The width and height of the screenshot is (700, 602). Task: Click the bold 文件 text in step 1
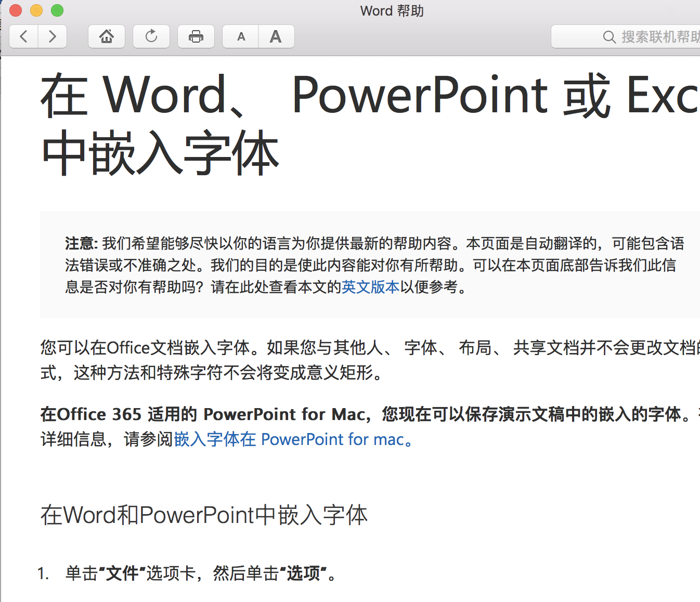click(125, 574)
